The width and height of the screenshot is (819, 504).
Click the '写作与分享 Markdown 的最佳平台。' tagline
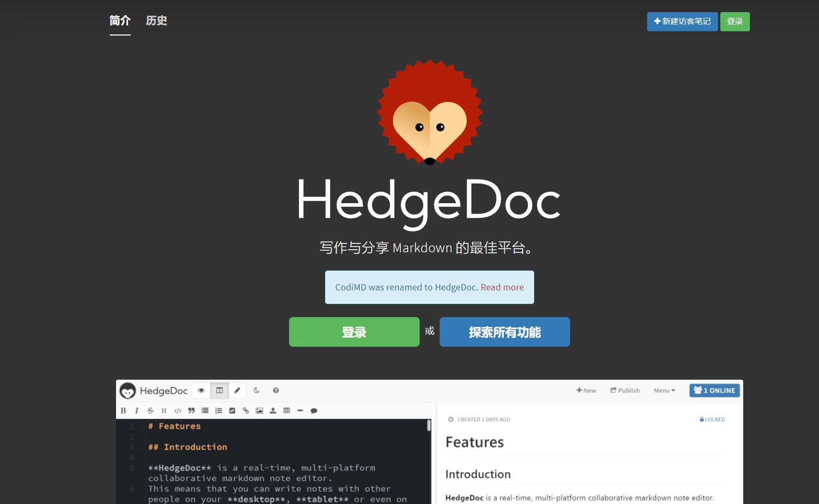(x=427, y=248)
